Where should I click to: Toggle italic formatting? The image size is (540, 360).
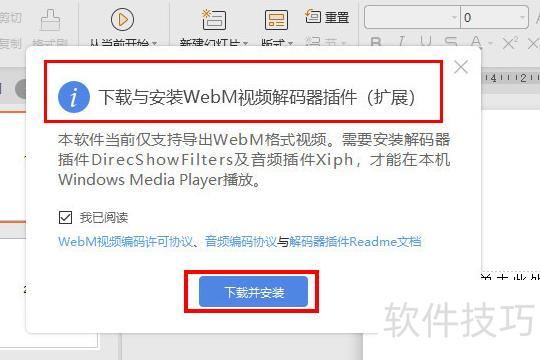coord(401,42)
